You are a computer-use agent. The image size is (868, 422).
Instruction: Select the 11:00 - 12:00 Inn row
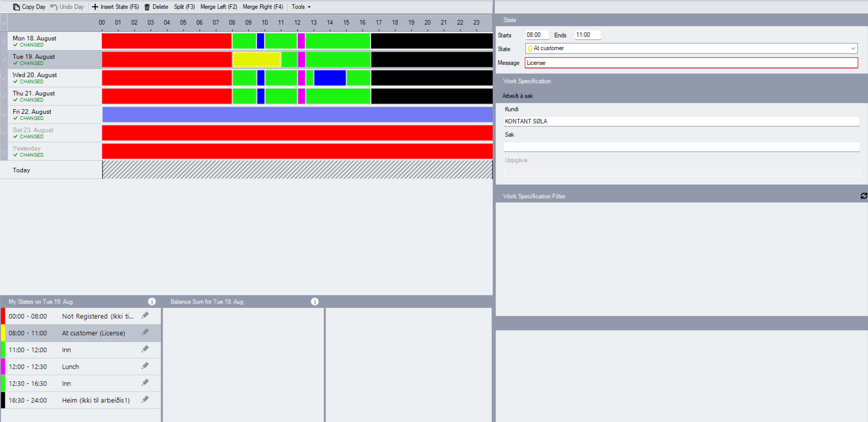point(81,350)
